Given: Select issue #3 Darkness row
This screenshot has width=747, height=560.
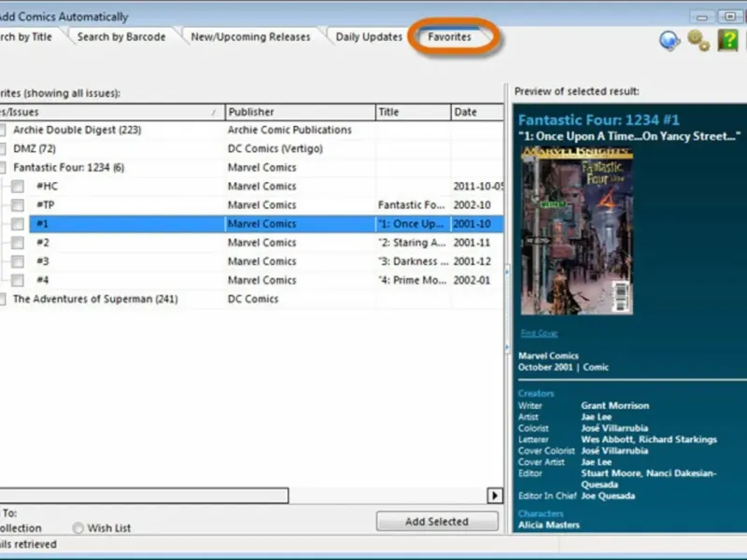Looking at the screenshot, I should pyautogui.click(x=266, y=261).
